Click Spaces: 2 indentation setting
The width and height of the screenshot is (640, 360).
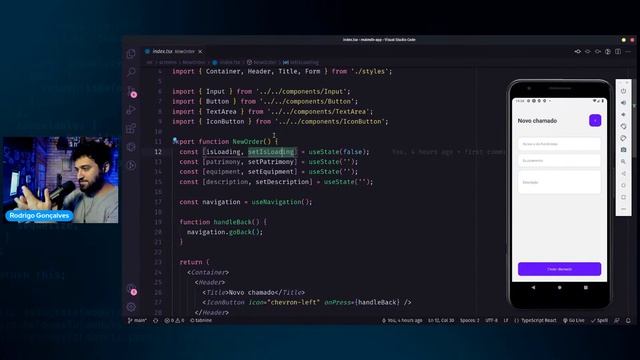[470, 320]
